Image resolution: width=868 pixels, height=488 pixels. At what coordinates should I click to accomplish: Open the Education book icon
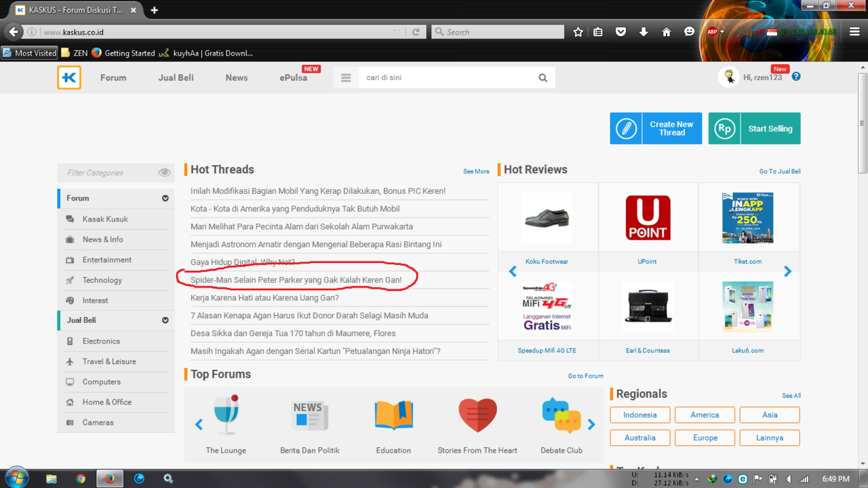pyautogui.click(x=393, y=415)
